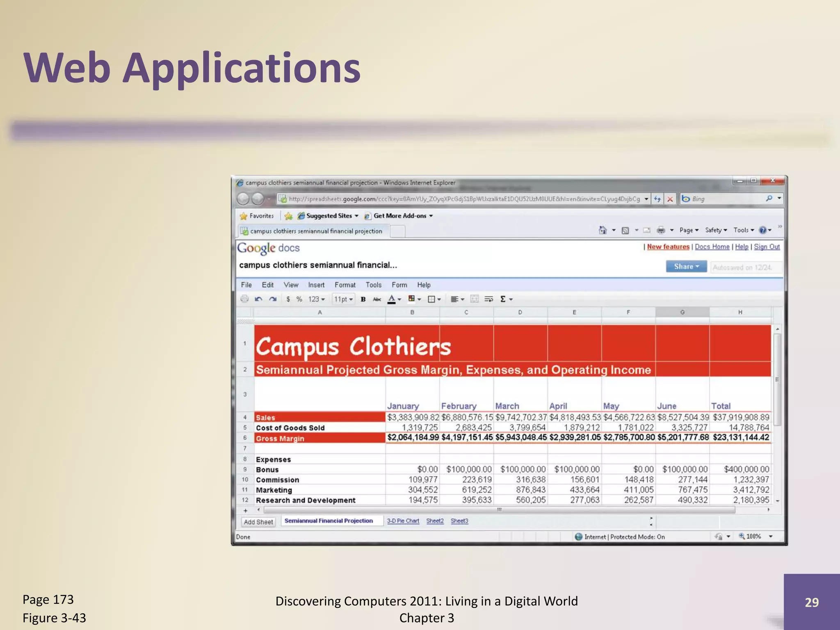Open the Form menu
The width and height of the screenshot is (840, 630).
tap(399, 285)
